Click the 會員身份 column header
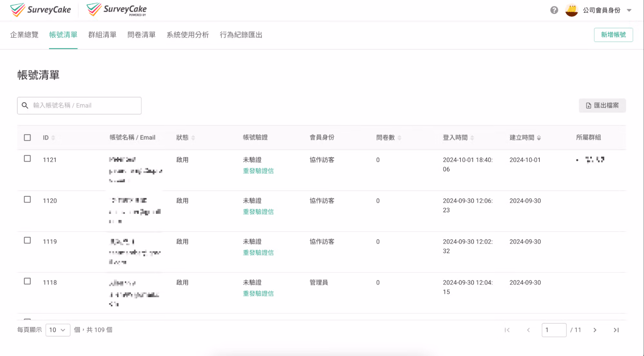The image size is (644, 356). coord(322,138)
